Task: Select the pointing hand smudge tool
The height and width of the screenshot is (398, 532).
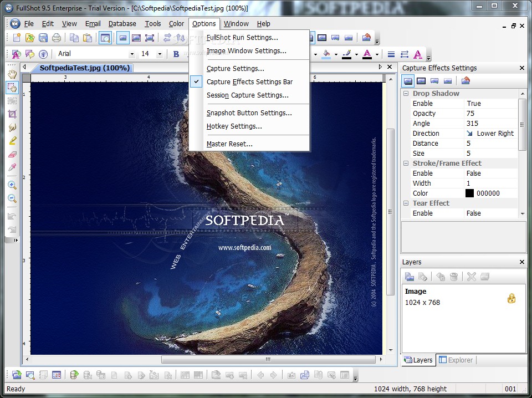Action: (x=12, y=127)
